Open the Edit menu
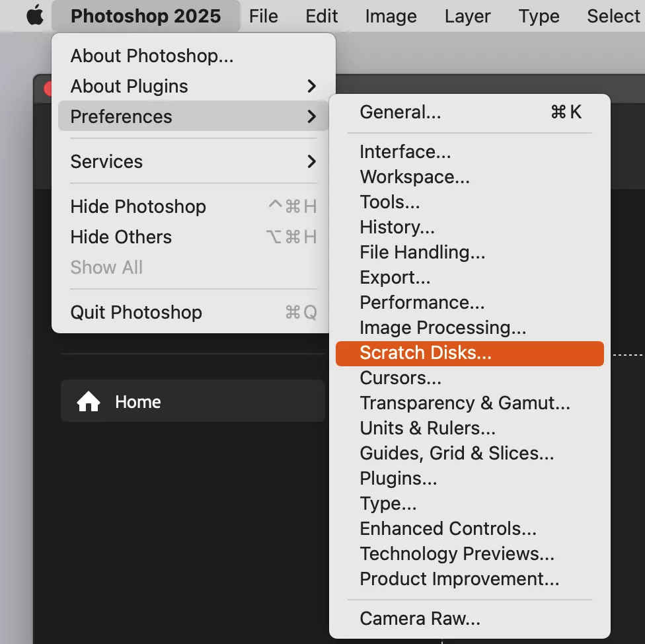The height and width of the screenshot is (644, 645). (321, 16)
